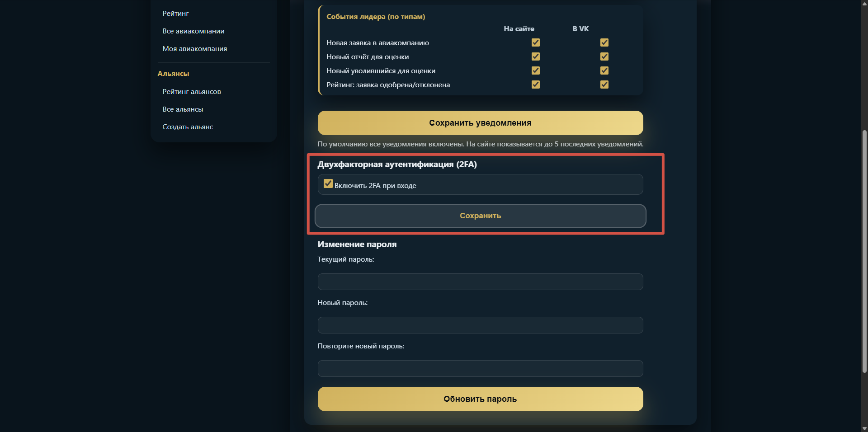The image size is (868, 432).
Task: Toggle 'На сайте' checkbox for 'Новый отчёт для оценки'
Action: pyautogui.click(x=536, y=57)
